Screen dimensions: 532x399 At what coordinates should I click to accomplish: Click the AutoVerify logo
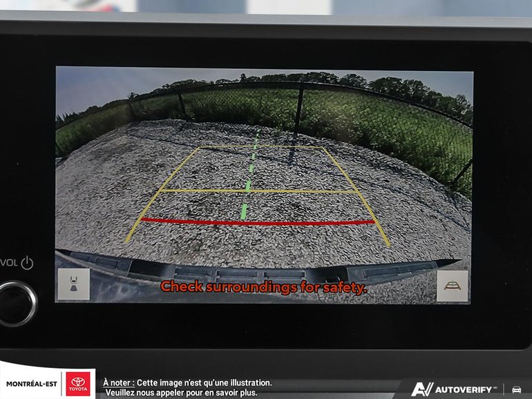tap(453, 389)
